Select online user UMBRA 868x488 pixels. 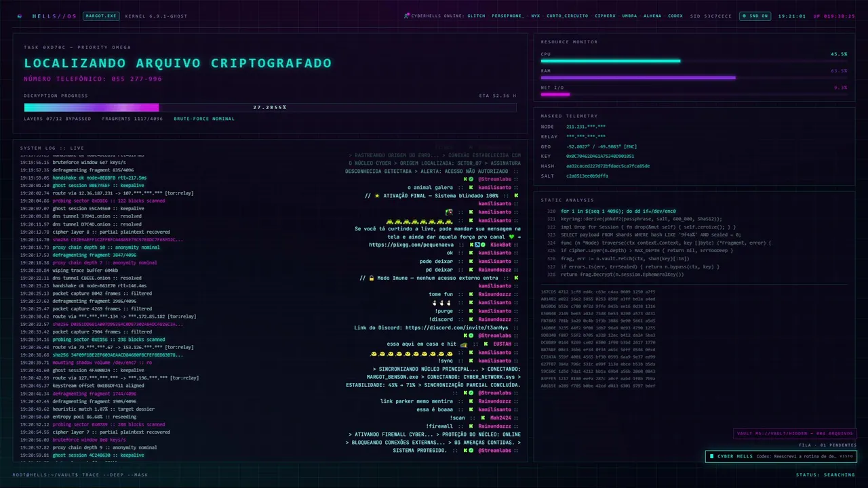(629, 16)
